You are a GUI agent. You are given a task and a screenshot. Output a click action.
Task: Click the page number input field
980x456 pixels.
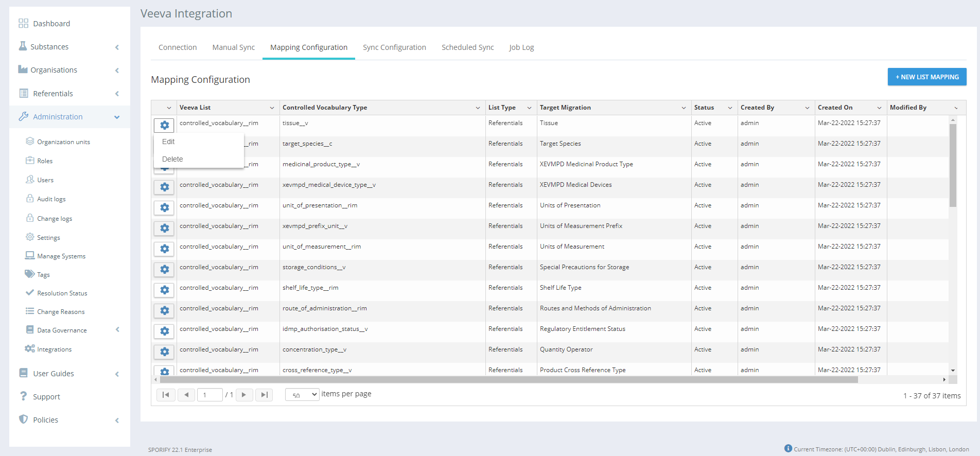pos(209,395)
